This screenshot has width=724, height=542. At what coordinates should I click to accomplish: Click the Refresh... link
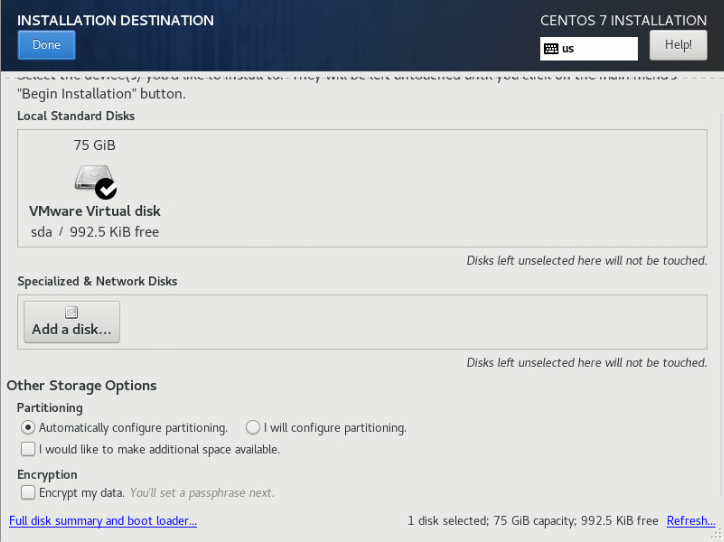691,521
